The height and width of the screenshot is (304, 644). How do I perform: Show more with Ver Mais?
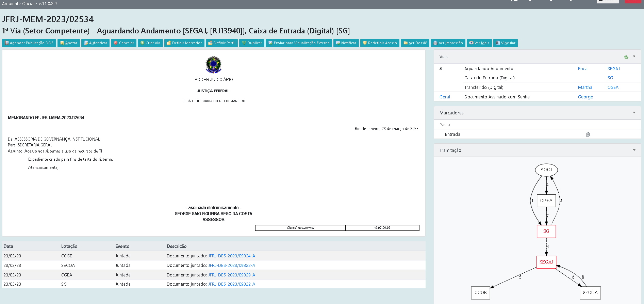tap(479, 43)
